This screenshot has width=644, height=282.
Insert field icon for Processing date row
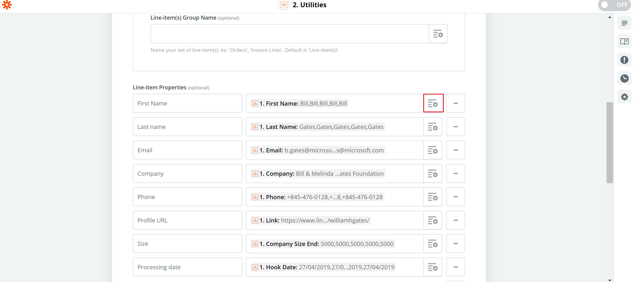pos(433,267)
